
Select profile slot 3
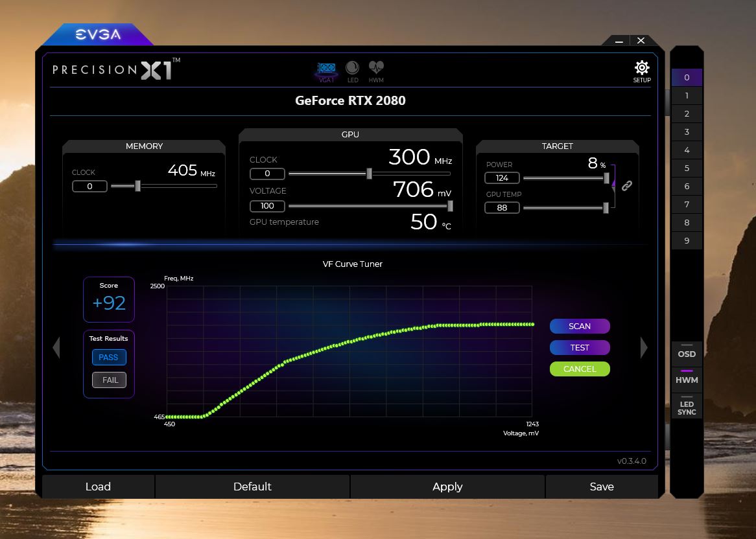click(x=687, y=132)
